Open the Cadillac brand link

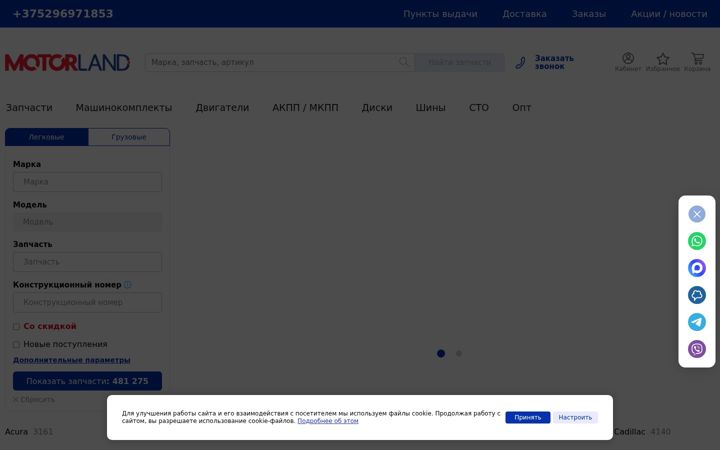(x=630, y=432)
